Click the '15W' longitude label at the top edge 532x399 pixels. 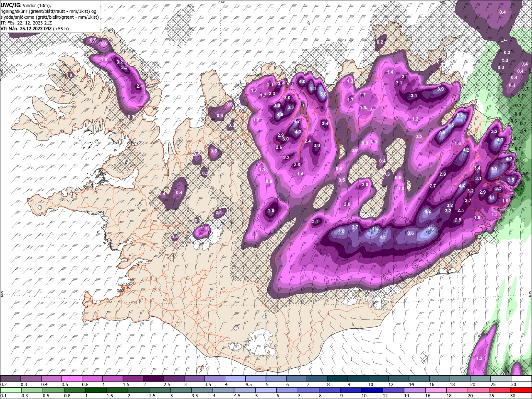click(x=440, y=2)
